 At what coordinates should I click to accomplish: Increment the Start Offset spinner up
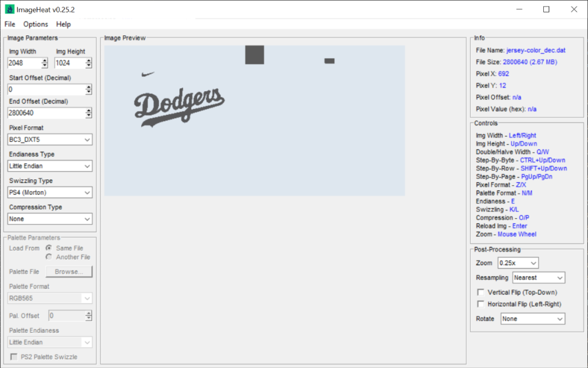(89, 87)
